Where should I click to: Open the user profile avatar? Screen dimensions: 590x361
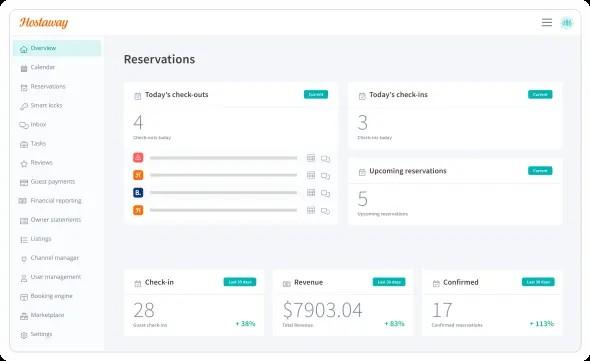[567, 23]
